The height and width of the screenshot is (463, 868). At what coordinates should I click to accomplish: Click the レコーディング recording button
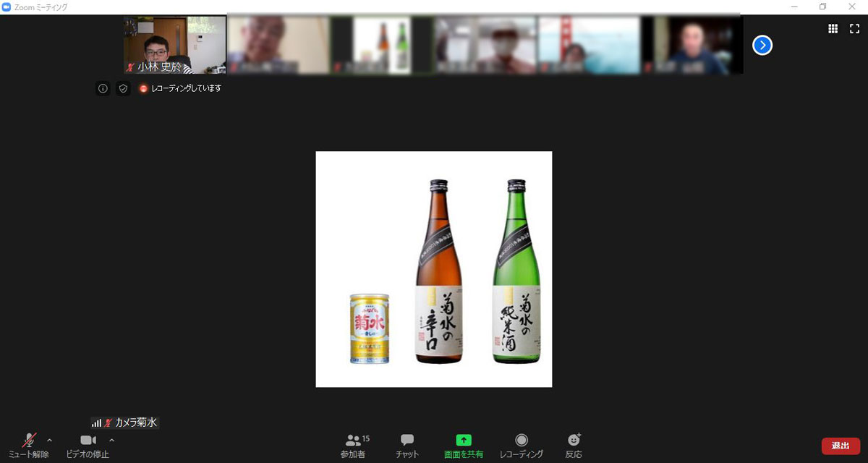pyautogui.click(x=522, y=446)
